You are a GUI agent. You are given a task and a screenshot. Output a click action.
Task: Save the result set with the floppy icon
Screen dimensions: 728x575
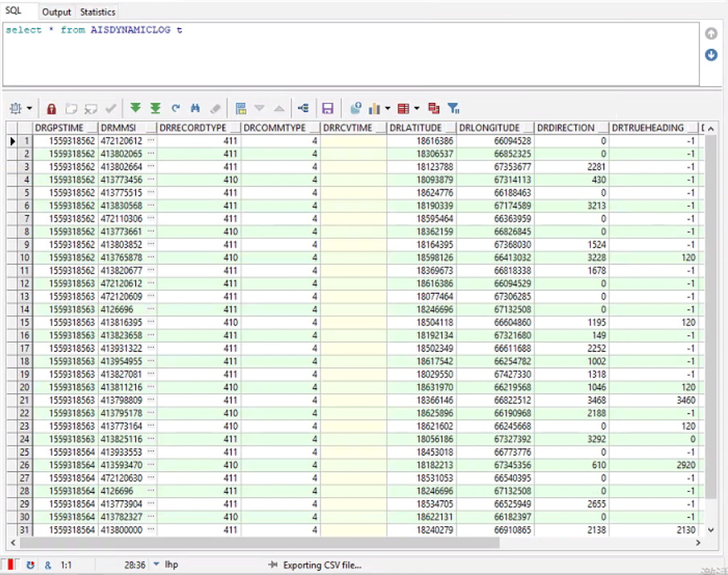point(327,108)
